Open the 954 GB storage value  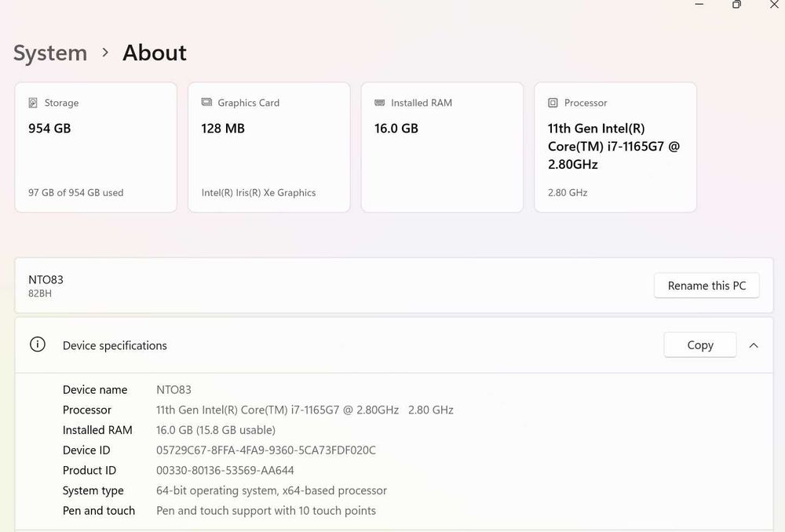pos(49,128)
